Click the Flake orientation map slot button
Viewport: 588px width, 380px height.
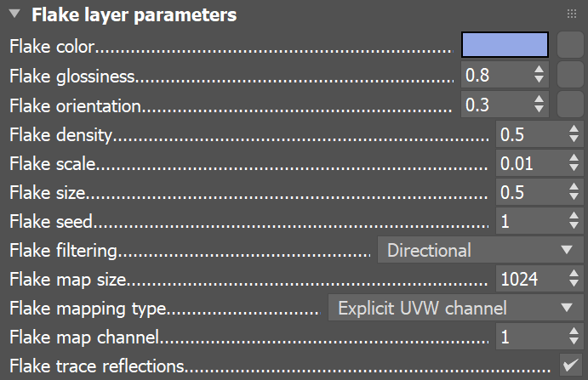(568, 105)
